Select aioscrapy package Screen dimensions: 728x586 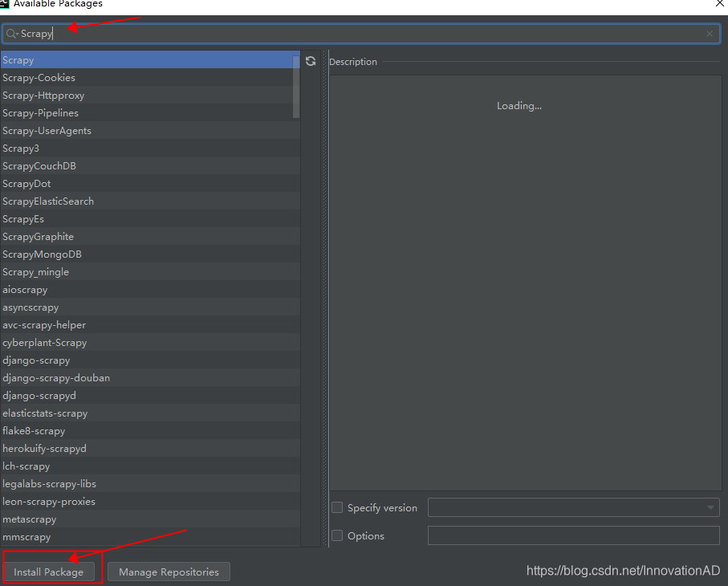(150, 289)
